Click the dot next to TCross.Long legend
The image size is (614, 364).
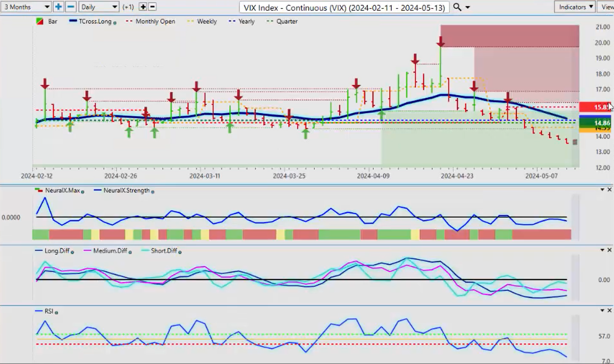coord(115,22)
